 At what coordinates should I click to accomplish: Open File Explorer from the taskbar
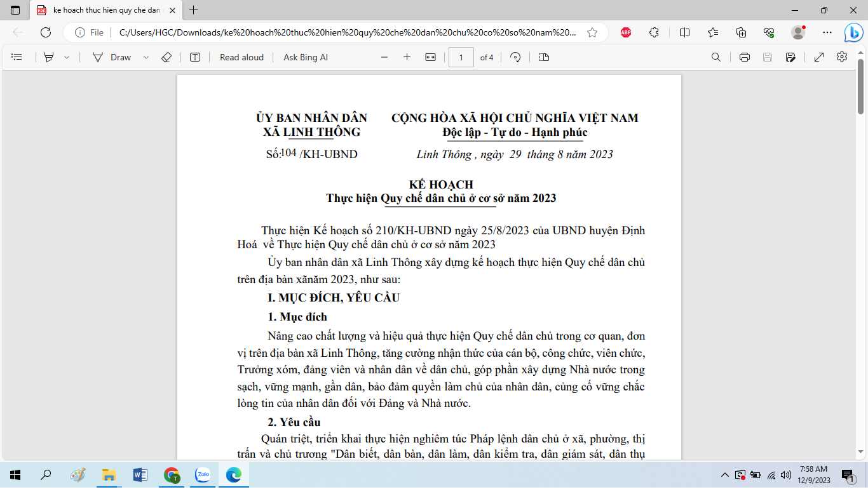[109, 475]
